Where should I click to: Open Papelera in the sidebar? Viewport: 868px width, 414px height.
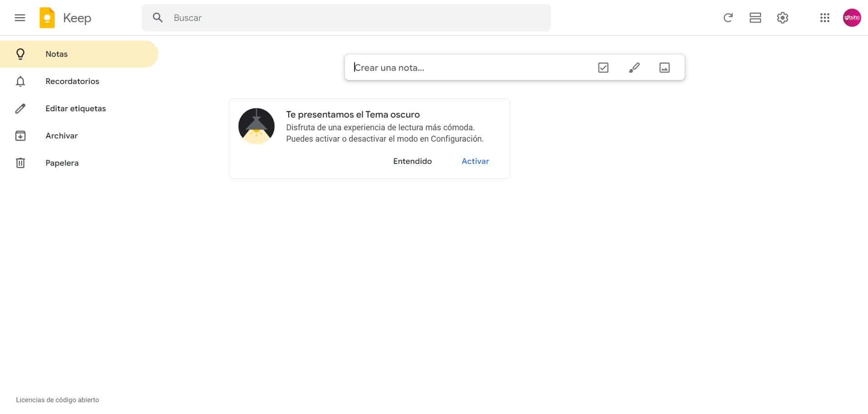click(x=79, y=163)
